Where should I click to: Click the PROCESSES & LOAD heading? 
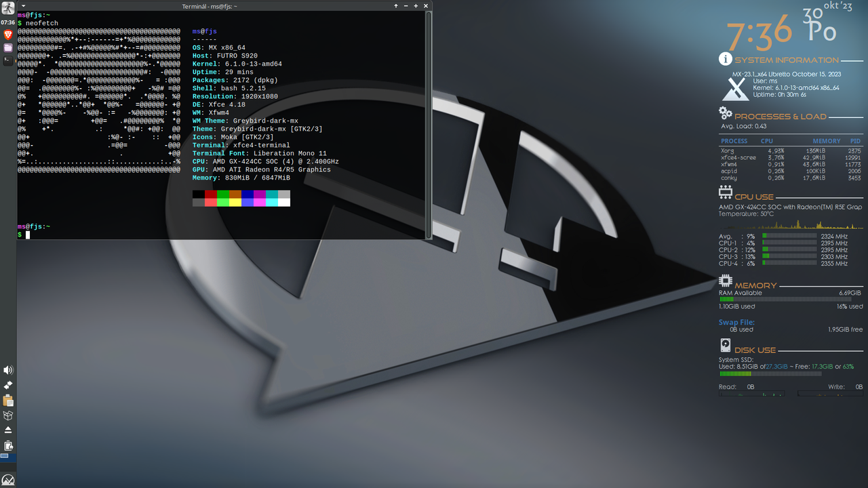click(781, 116)
